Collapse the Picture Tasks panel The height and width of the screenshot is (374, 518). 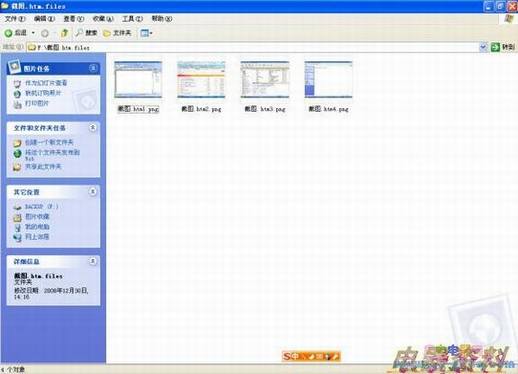(93, 68)
